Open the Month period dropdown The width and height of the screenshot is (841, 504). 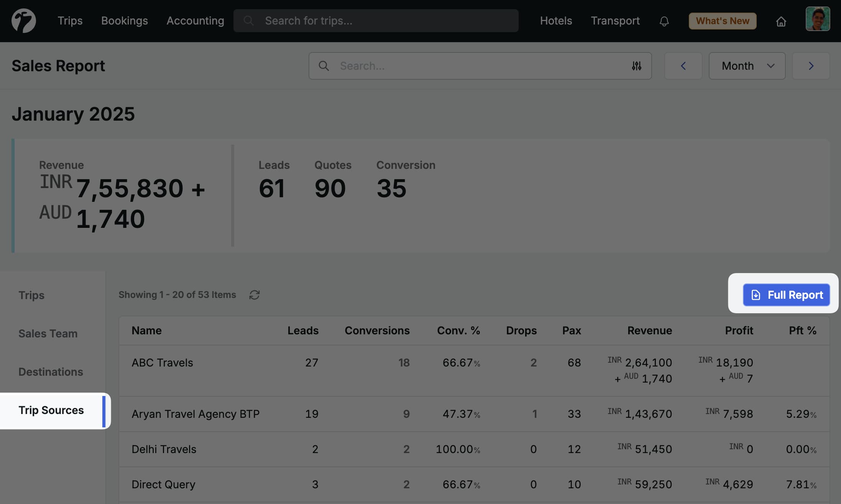coord(747,66)
